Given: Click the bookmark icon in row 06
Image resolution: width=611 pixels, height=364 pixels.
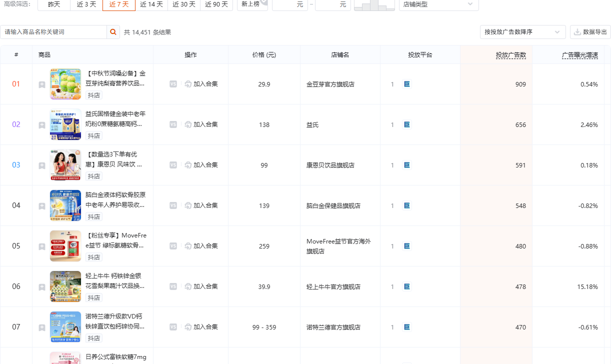Looking at the screenshot, I should pyautogui.click(x=42, y=287).
